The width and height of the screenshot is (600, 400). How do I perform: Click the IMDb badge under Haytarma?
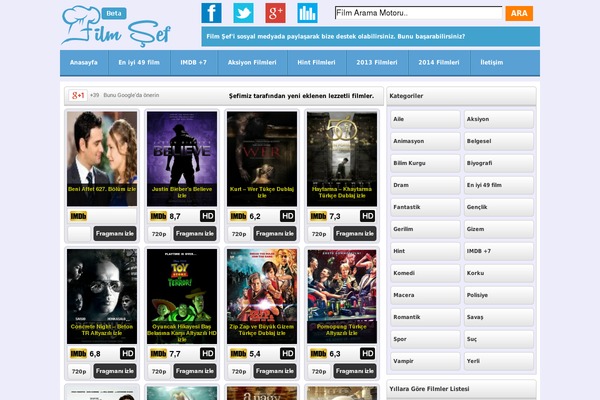pos(318,216)
